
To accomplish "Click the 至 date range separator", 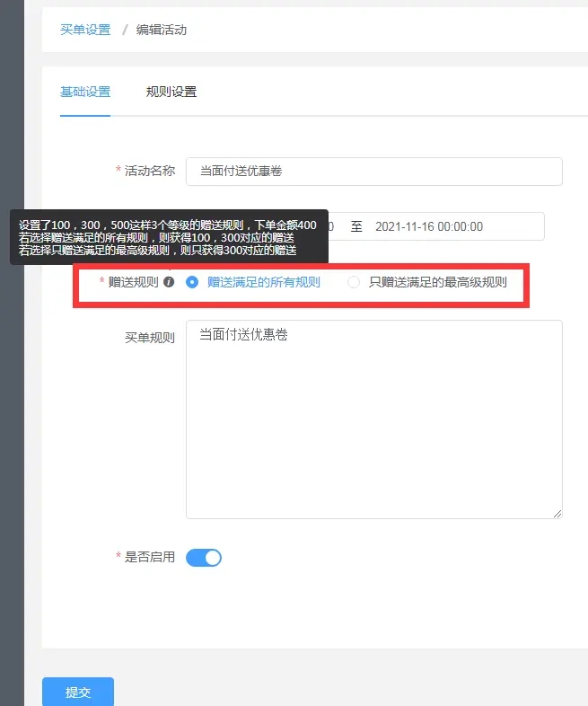I will [x=356, y=226].
